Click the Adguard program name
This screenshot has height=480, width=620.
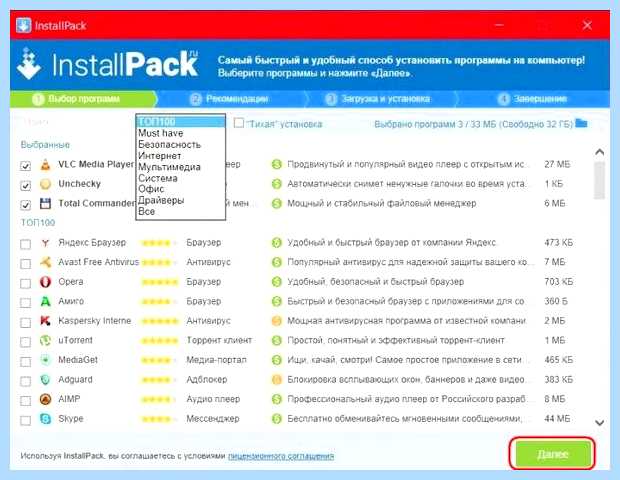75,380
